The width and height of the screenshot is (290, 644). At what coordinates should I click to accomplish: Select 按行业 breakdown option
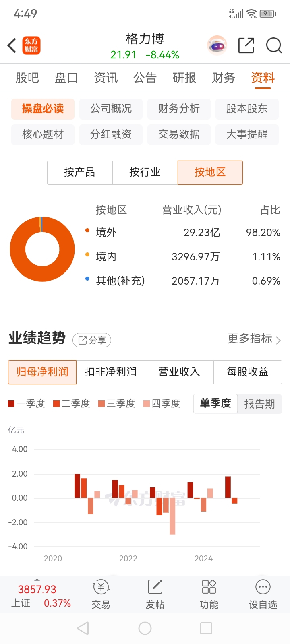(x=145, y=173)
